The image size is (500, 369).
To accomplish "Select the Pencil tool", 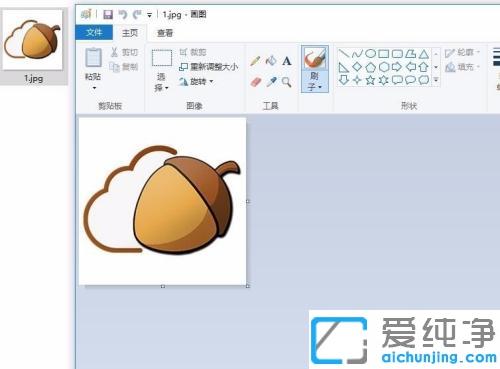I will pyautogui.click(x=255, y=61).
